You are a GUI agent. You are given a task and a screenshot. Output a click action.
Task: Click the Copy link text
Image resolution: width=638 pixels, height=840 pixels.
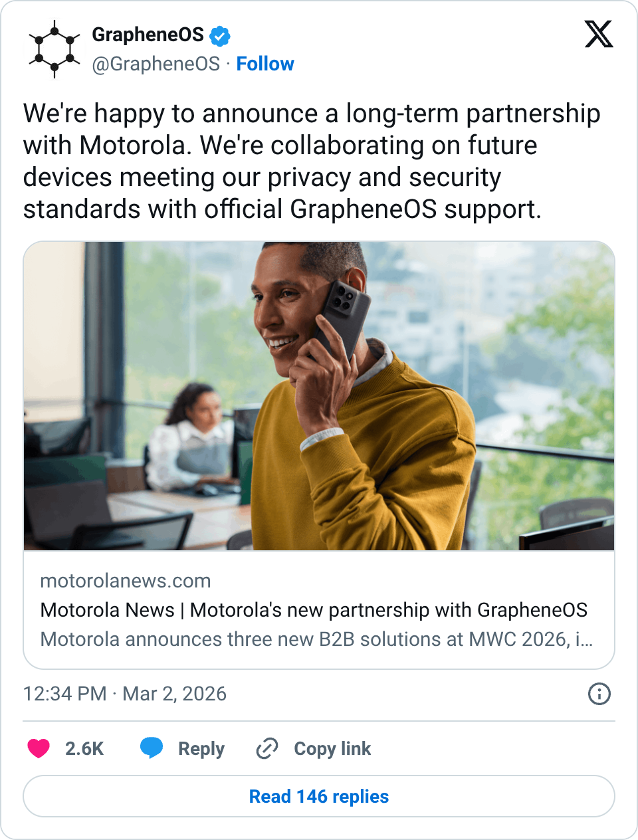point(332,749)
